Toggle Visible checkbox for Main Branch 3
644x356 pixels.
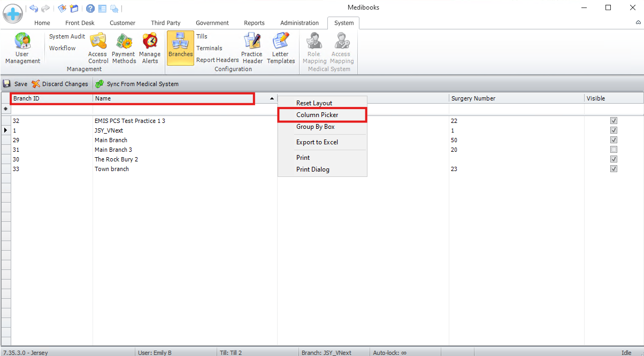614,150
